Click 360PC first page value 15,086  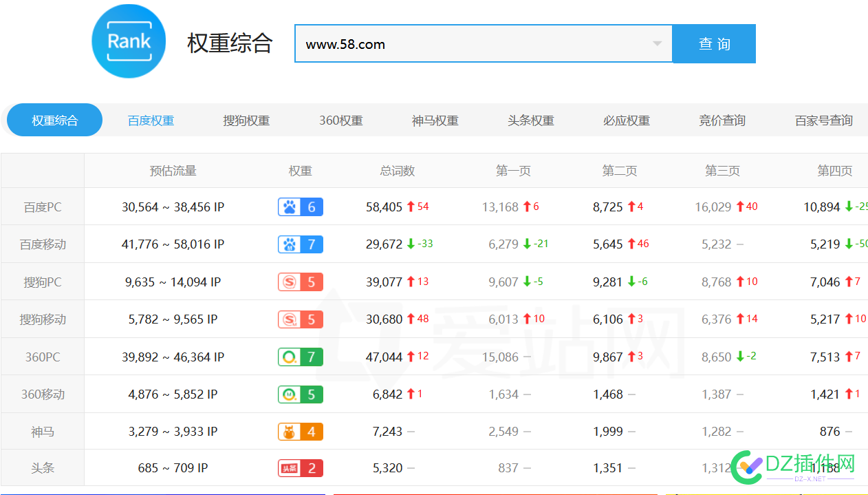coord(500,357)
